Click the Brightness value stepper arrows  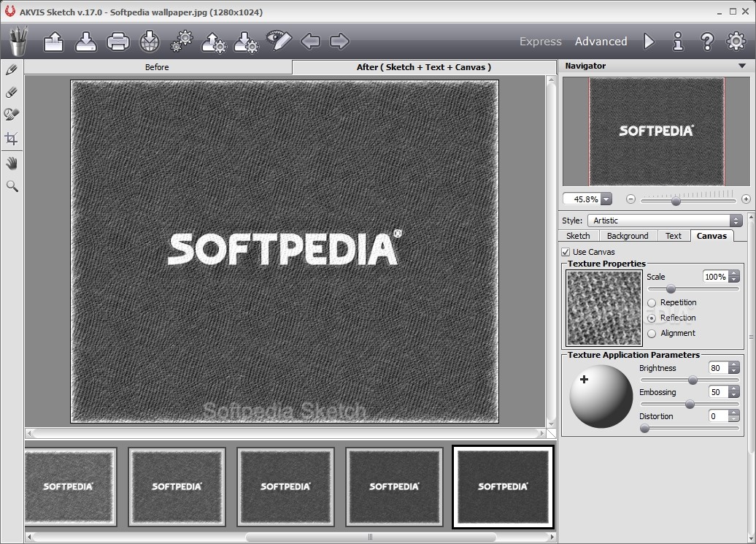pyautogui.click(x=734, y=368)
